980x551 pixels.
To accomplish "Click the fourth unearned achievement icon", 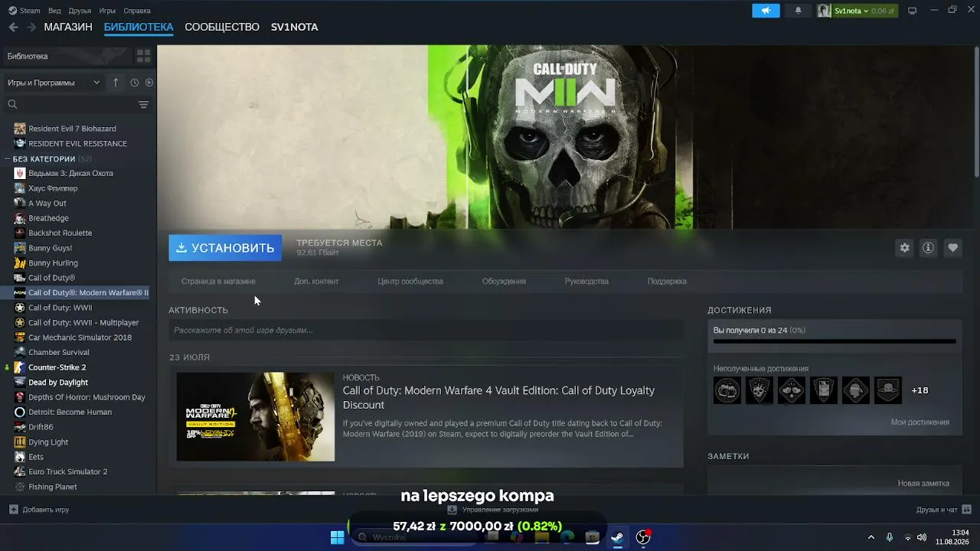I will pyautogui.click(x=824, y=390).
